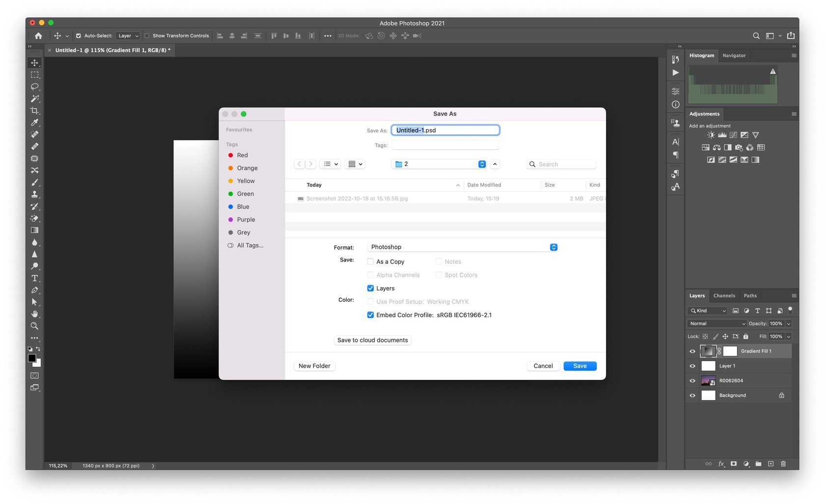Select the Hand tool
The image size is (825, 504).
click(x=34, y=314)
